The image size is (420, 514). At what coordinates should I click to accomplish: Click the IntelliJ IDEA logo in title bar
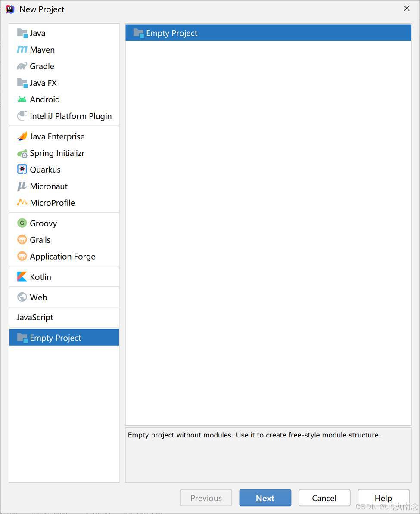pyautogui.click(x=10, y=9)
